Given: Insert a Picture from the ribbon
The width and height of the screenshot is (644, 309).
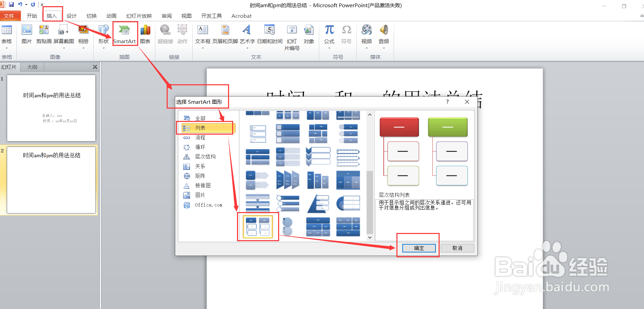Looking at the screenshot, I should [x=27, y=30].
